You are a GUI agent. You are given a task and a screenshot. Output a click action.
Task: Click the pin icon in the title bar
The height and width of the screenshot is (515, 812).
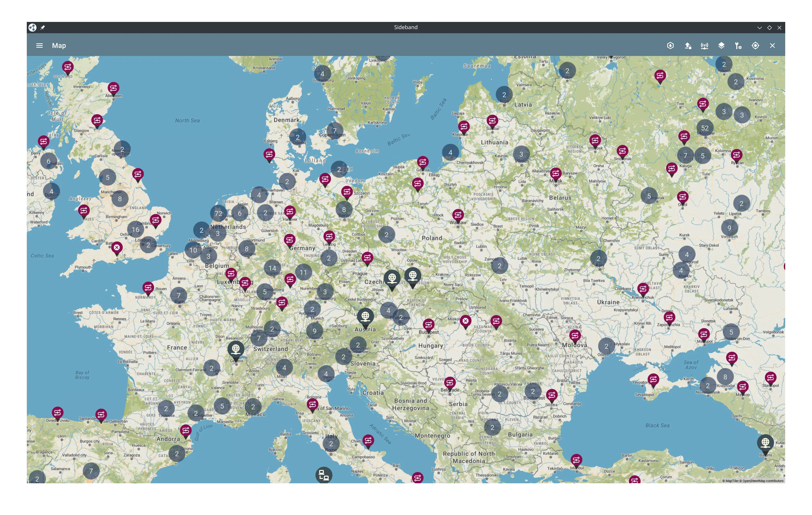click(x=43, y=28)
